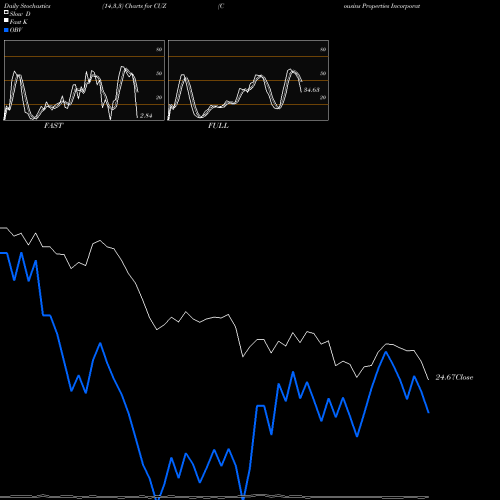
Task: Click the '24.67Close' price label
Action: coord(454,377)
